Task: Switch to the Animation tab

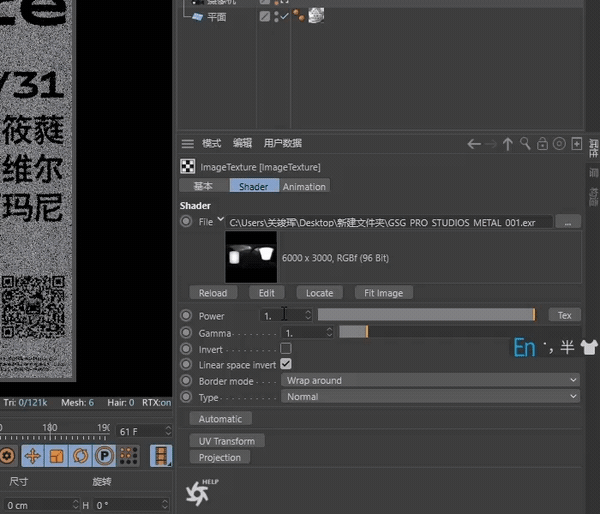Action: 304,186
